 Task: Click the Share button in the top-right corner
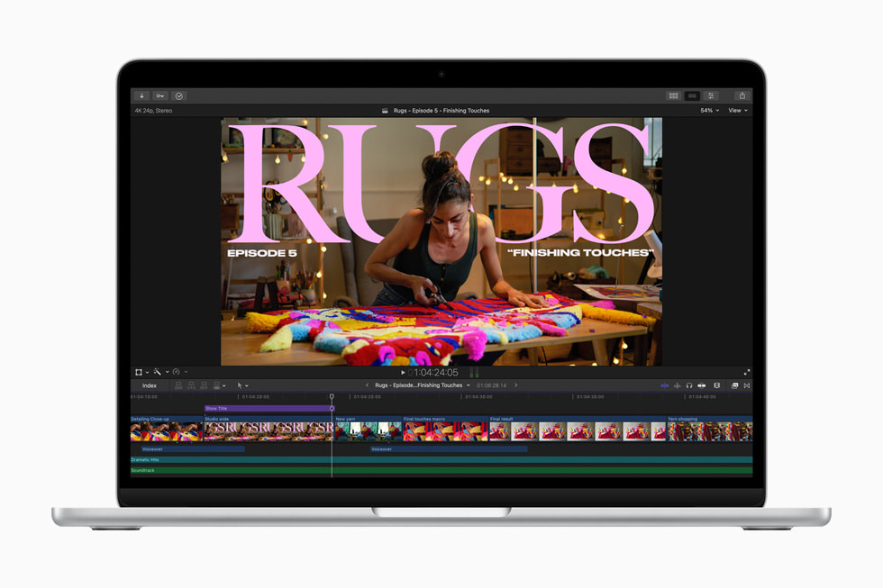pos(742,95)
